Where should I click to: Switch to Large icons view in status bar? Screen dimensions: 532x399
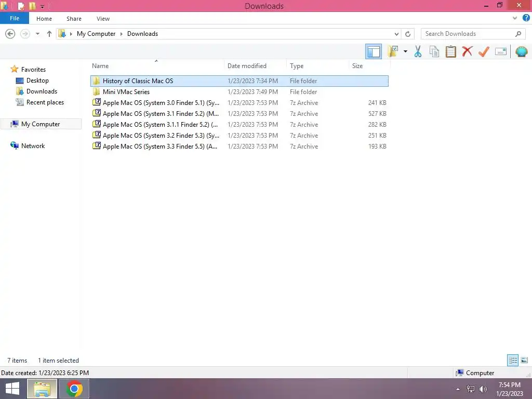[x=524, y=360]
